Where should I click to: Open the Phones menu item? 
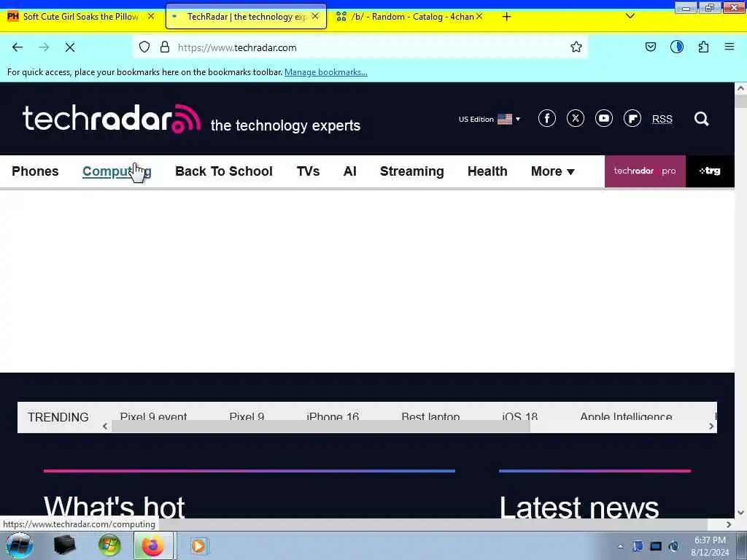(35, 171)
